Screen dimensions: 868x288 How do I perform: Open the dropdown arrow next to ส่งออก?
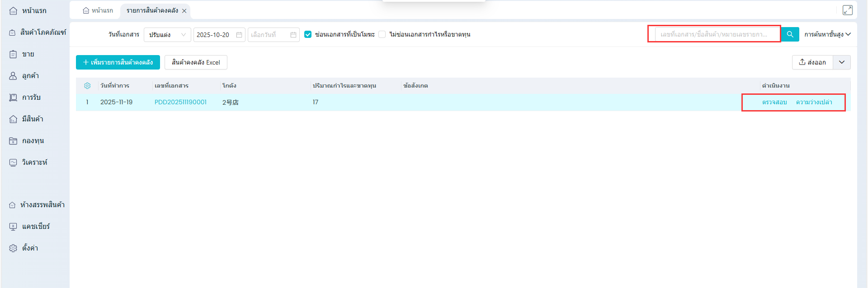pyautogui.click(x=842, y=62)
